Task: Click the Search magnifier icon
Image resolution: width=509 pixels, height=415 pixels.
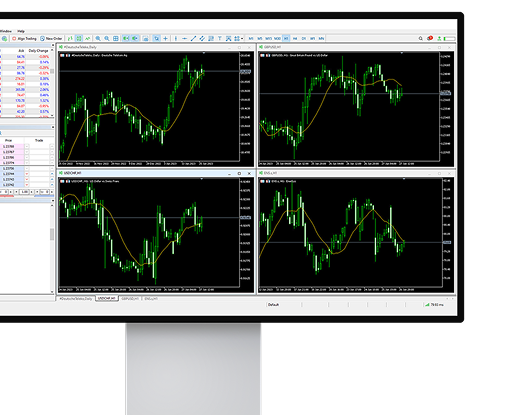Action: tap(421, 39)
